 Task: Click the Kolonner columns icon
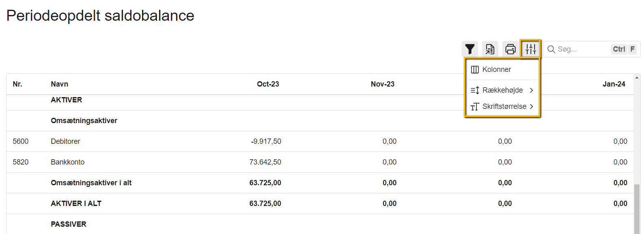point(475,69)
